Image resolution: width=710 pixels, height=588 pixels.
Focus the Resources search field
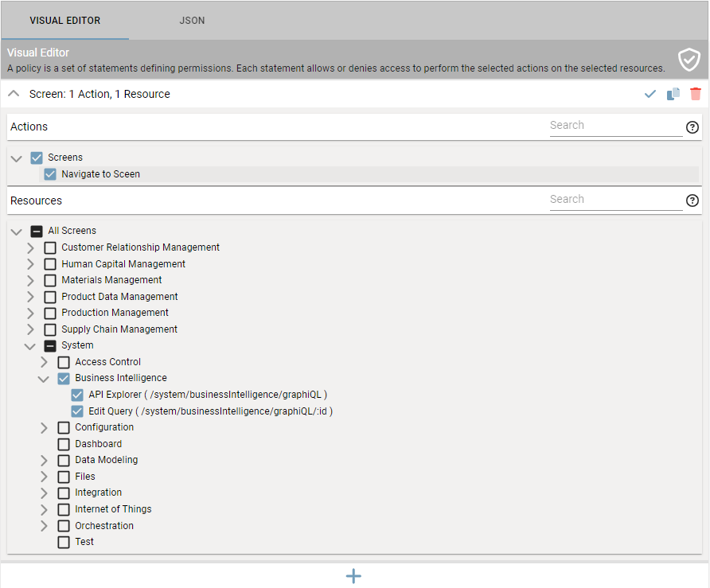(x=616, y=200)
